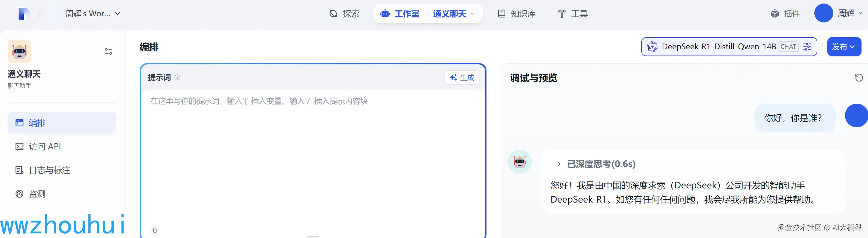Viewport: 868px width, 238px height.
Task: Click the 知识库 book icon
Action: click(502, 14)
